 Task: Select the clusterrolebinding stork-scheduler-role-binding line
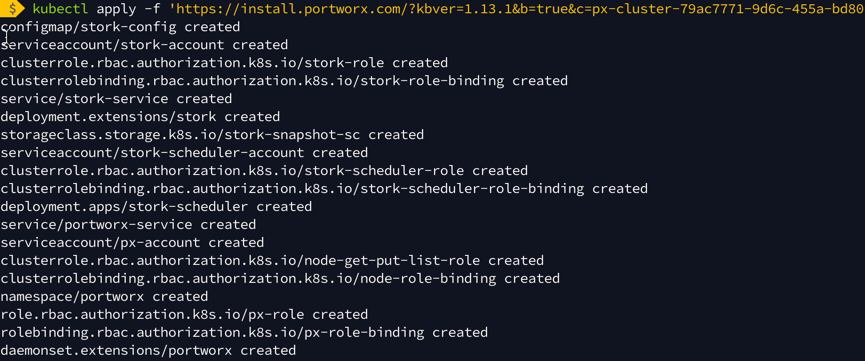coord(324,189)
